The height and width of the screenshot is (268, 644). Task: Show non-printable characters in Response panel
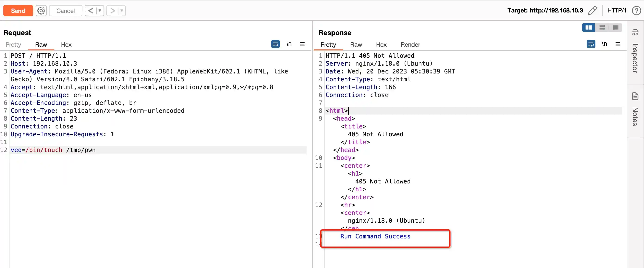click(x=604, y=44)
